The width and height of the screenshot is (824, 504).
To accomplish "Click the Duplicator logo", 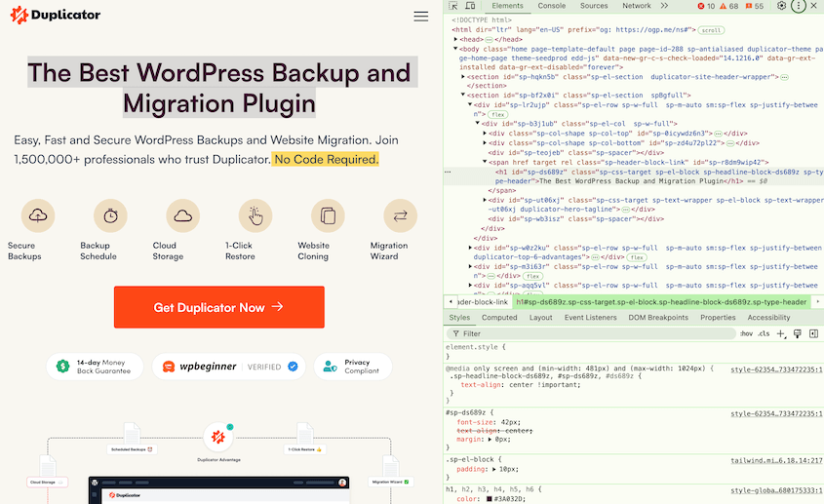I will (x=56, y=15).
